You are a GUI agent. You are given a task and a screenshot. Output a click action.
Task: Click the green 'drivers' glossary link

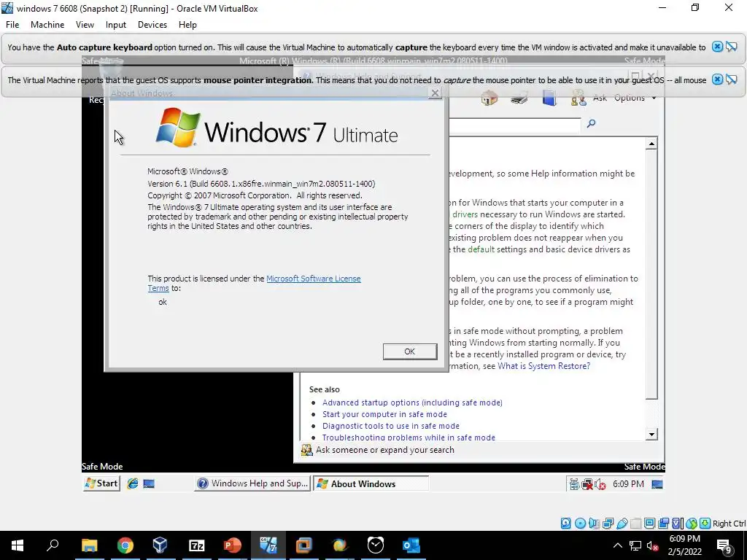pyautogui.click(x=465, y=214)
